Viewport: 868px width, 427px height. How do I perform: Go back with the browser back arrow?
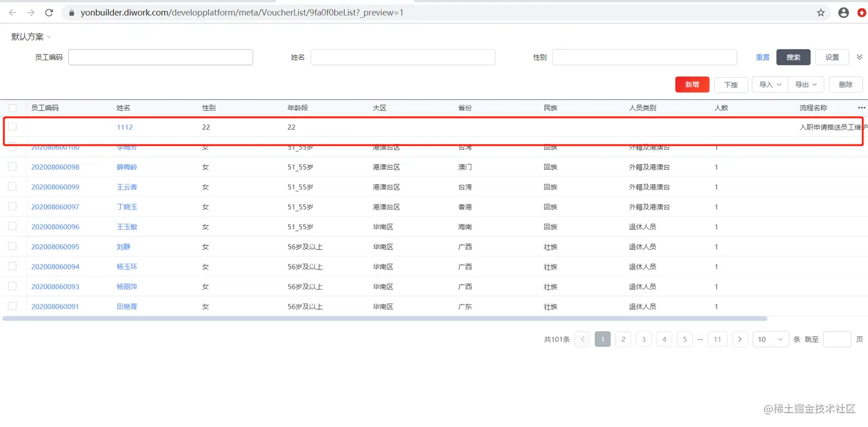click(x=13, y=12)
